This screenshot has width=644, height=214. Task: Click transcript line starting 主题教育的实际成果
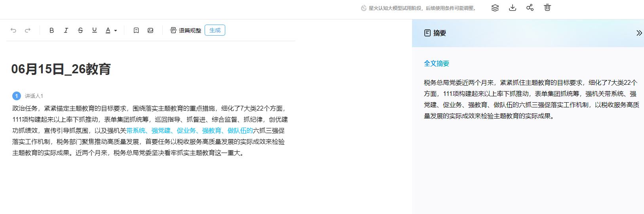pos(129,153)
